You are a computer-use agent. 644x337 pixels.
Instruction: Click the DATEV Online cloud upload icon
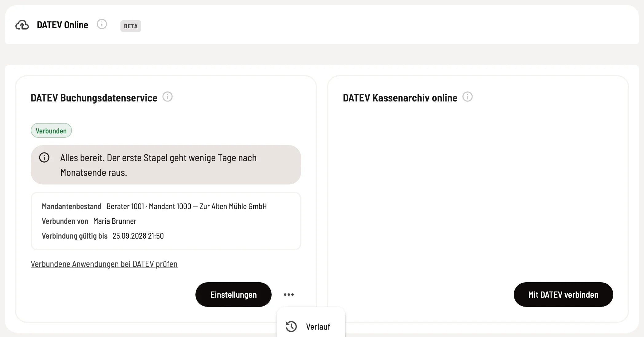pos(22,25)
